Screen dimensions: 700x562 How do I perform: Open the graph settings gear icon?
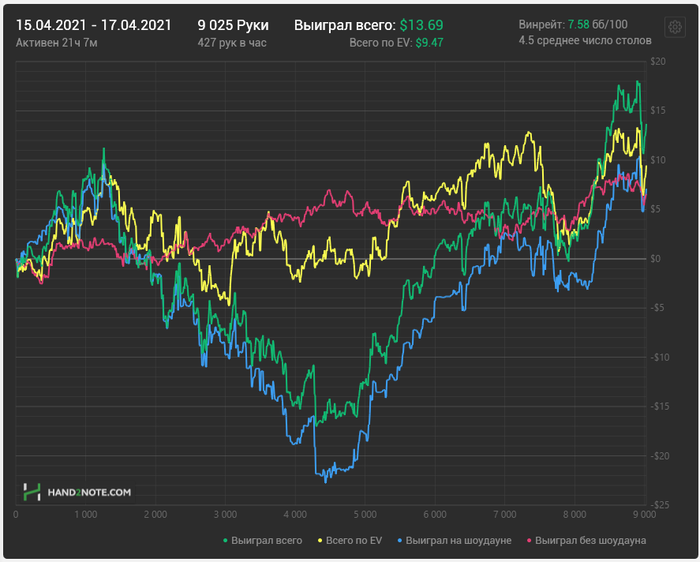point(675,28)
